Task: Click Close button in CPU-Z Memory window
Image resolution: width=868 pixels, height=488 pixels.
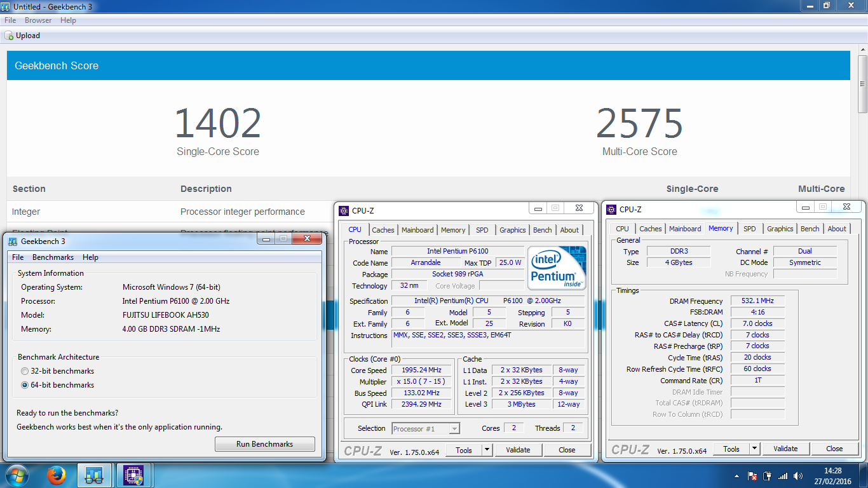Action: tap(834, 449)
